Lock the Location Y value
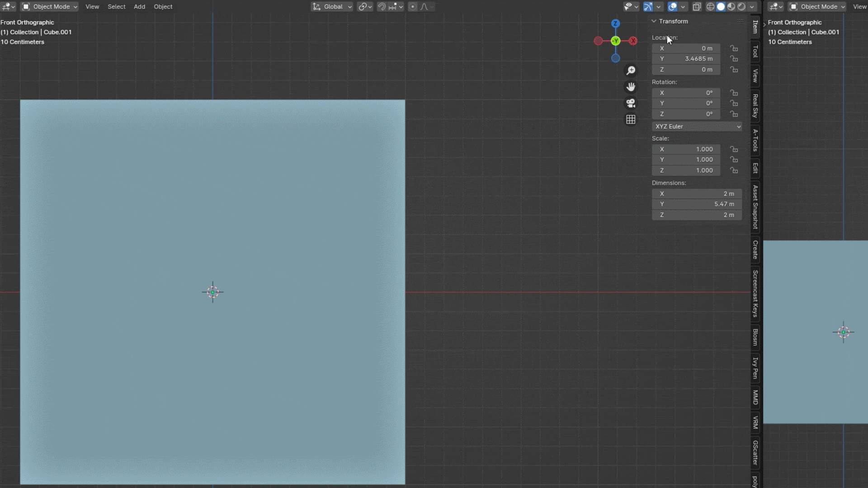Screen dimensions: 868x488 [x=734, y=59]
